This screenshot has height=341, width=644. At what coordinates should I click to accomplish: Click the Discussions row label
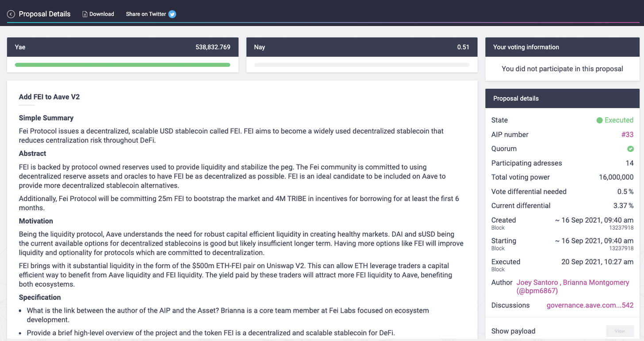(510, 305)
